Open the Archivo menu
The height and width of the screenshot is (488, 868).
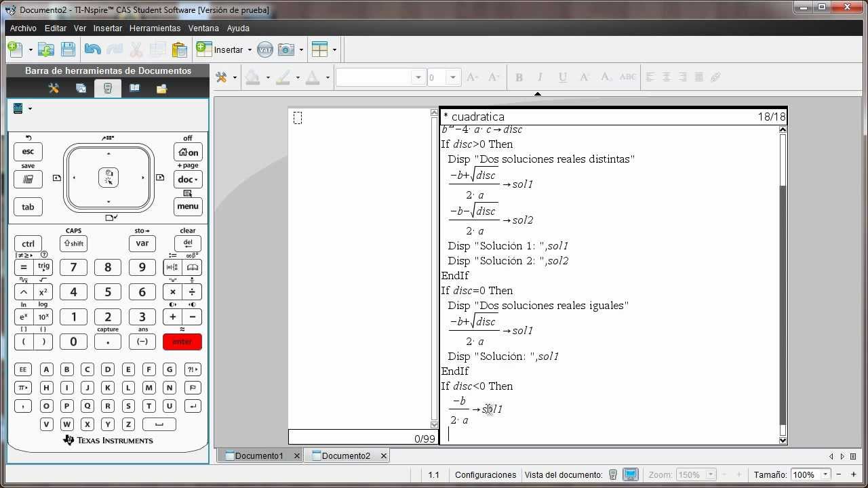[x=23, y=28]
